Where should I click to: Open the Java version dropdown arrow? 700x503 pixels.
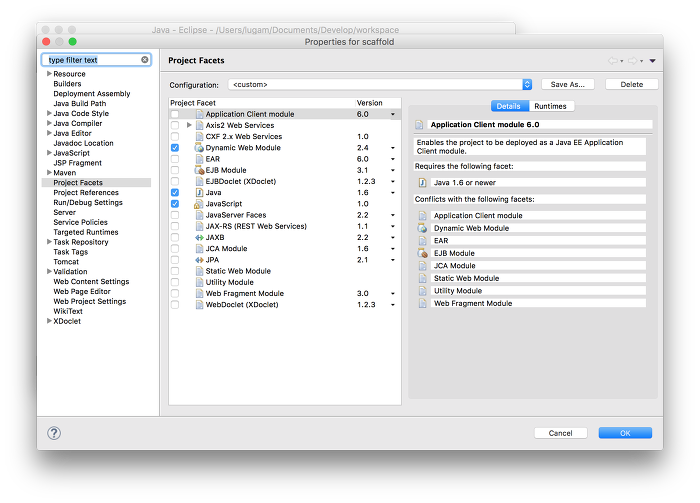point(393,193)
